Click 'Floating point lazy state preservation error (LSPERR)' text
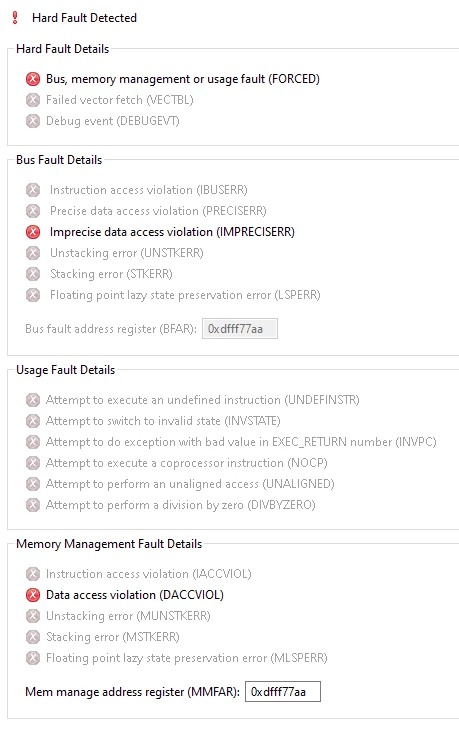This screenshot has width=459, height=748. tap(185, 295)
